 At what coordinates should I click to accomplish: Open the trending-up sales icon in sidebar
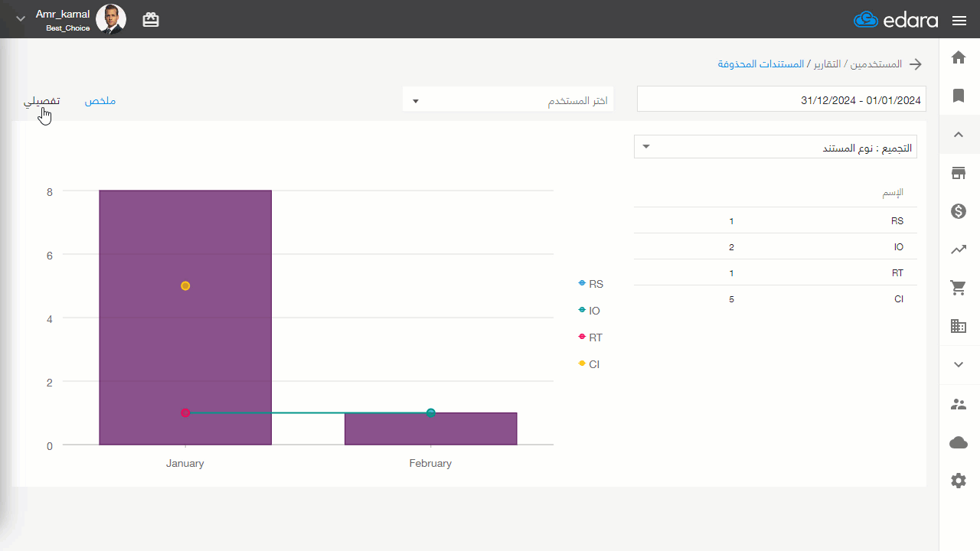coord(959,249)
